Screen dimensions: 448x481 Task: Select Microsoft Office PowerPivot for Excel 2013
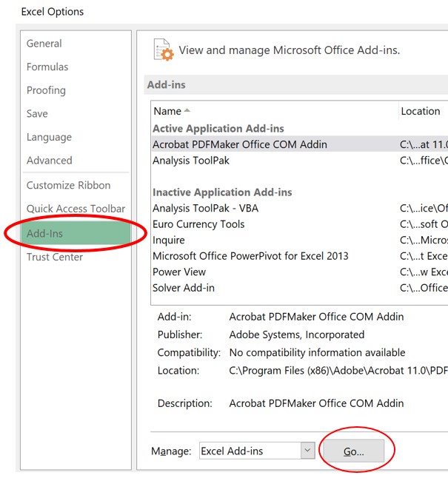pyautogui.click(x=299, y=256)
